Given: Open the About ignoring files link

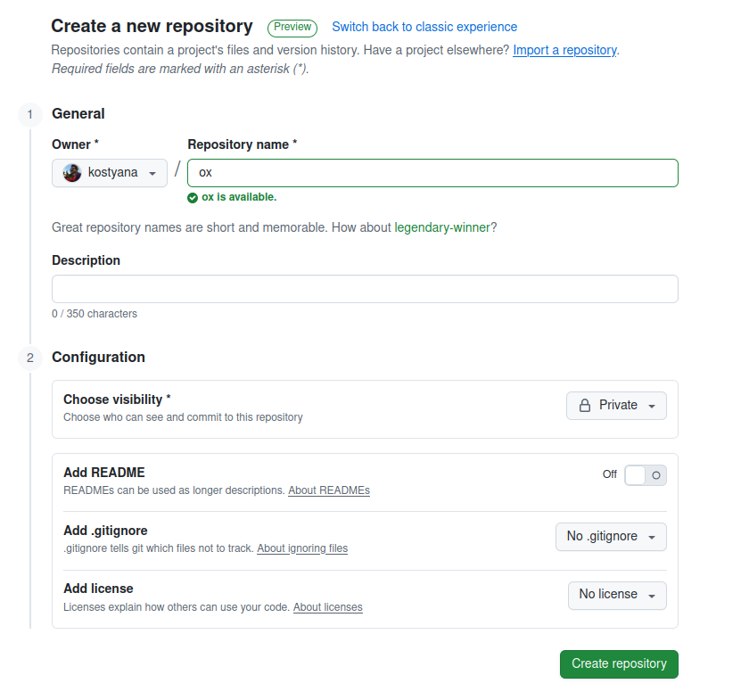Looking at the screenshot, I should (302, 548).
